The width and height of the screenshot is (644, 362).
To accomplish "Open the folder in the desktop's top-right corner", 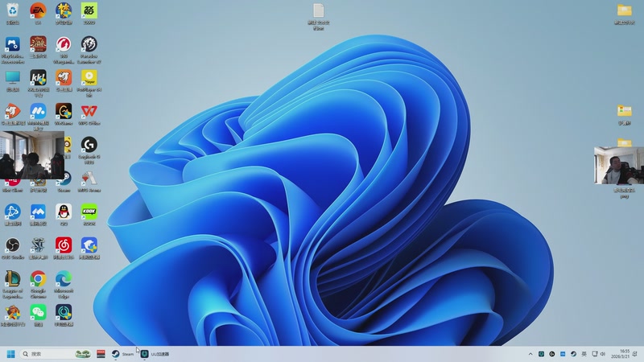I will click(x=625, y=14).
